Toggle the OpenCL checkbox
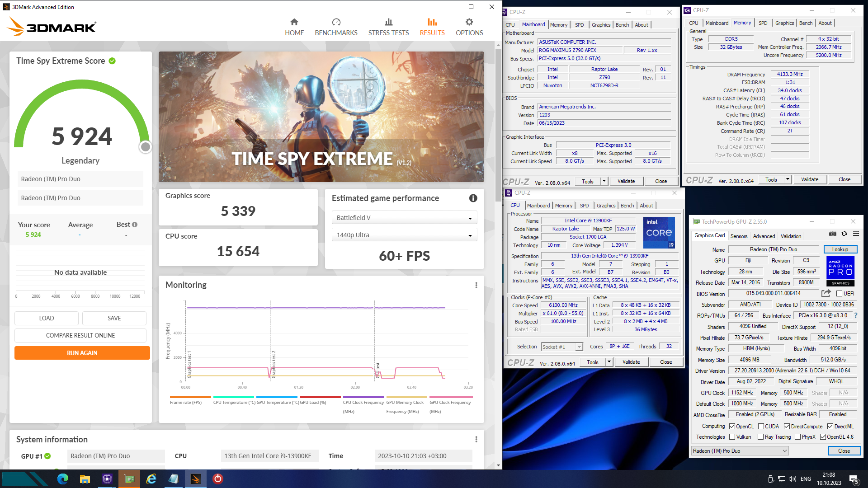This screenshot has height=488, width=868. click(732, 426)
